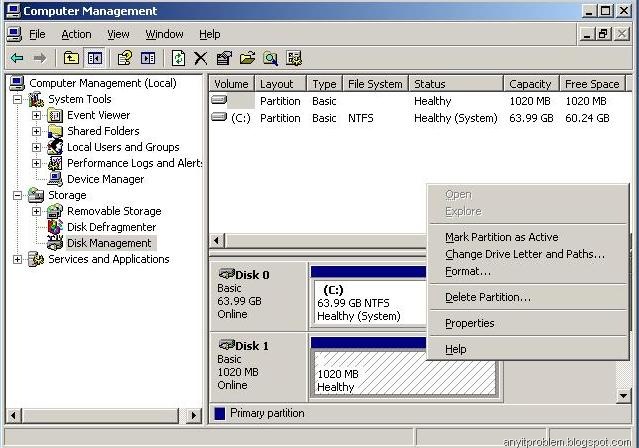Choose Properties from context menu

[x=527, y=324]
